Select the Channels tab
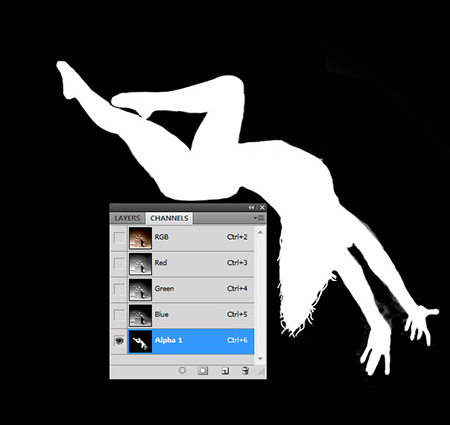This screenshot has height=425, width=450. [169, 218]
